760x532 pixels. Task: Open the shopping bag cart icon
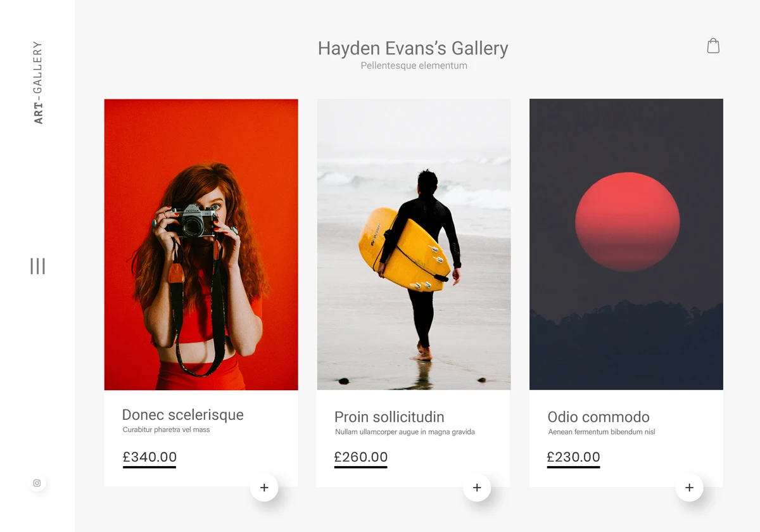[x=713, y=46]
